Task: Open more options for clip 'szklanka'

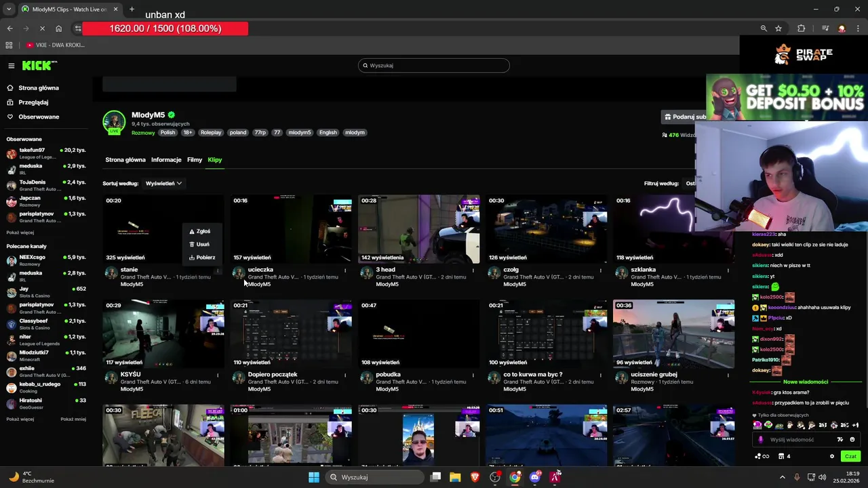Action: (x=728, y=270)
